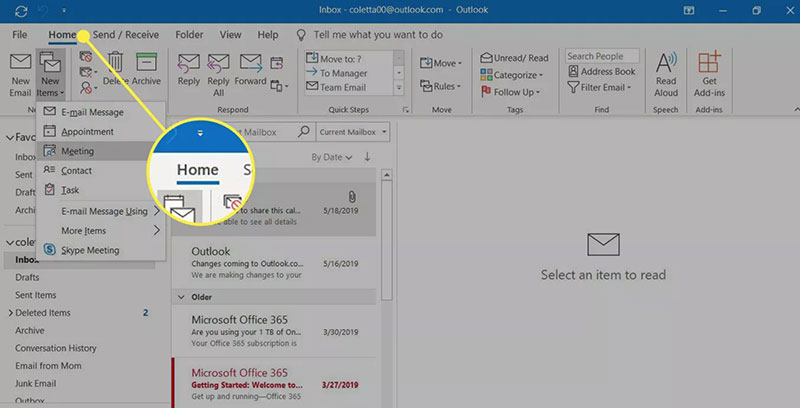Open the More respond actions dropdown
Screen dimensions: 800x408
pyautogui.click(x=280, y=86)
